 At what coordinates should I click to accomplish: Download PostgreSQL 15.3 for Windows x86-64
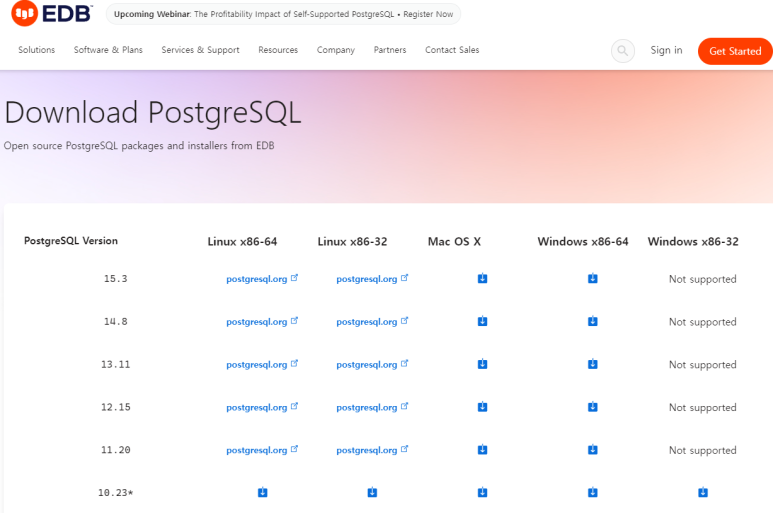[x=593, y=278]
